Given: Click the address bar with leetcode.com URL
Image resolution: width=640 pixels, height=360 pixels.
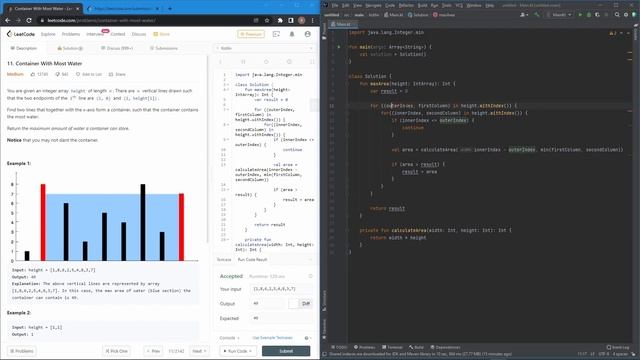Looking at the screenshot, I should click(147, 20).
